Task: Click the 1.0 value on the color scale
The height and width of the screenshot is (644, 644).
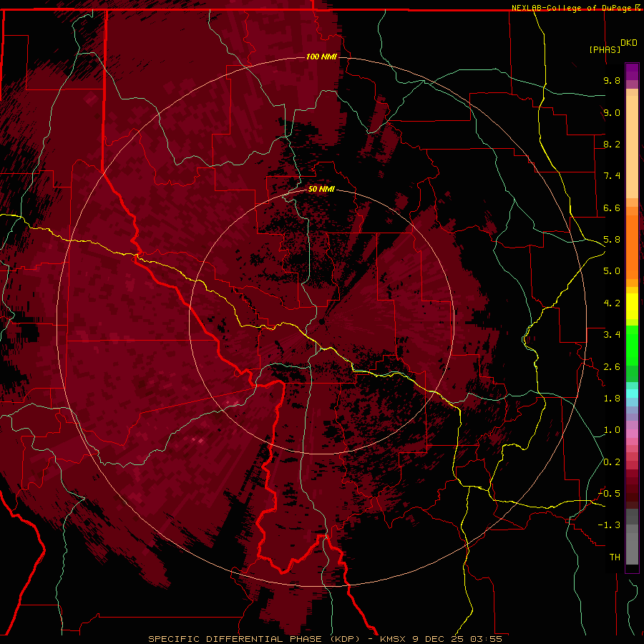Action: click(612, 430)
